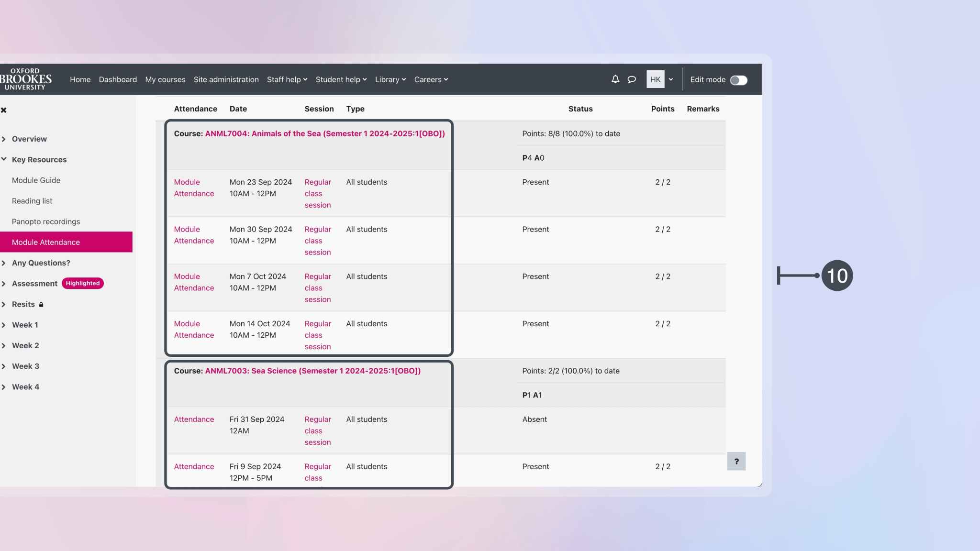The height and width of the screenshot is (551, 980).
Task: Click the question mark help icon
Action: tap(736, 461)
